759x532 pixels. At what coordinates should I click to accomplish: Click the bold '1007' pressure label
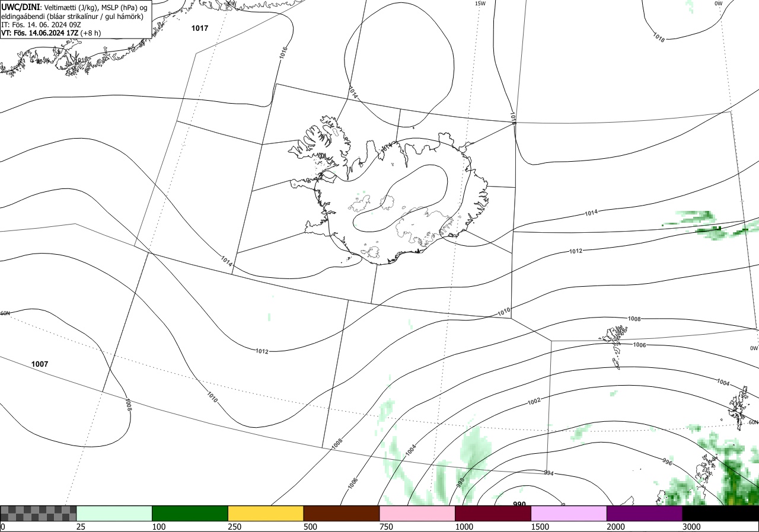40,364
